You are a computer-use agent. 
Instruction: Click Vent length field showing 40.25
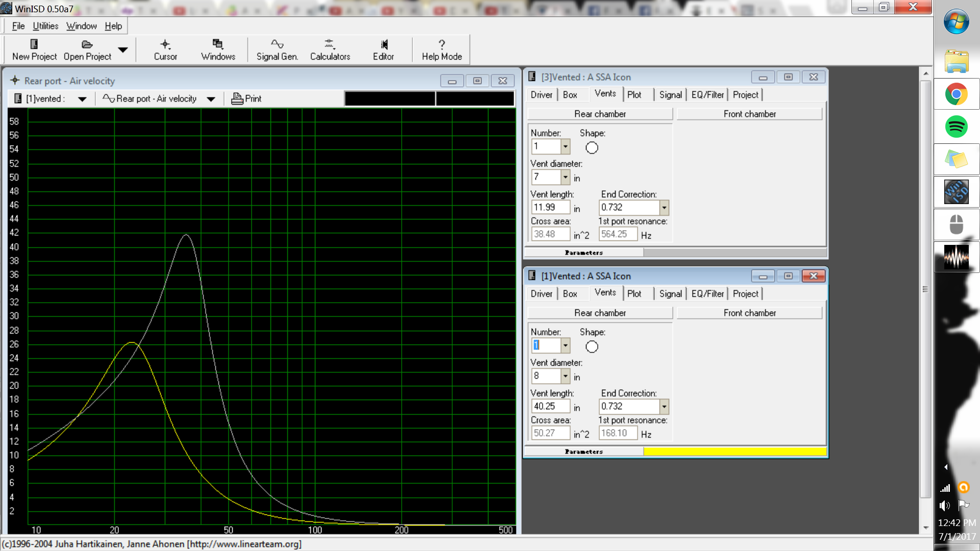point(550,406)
